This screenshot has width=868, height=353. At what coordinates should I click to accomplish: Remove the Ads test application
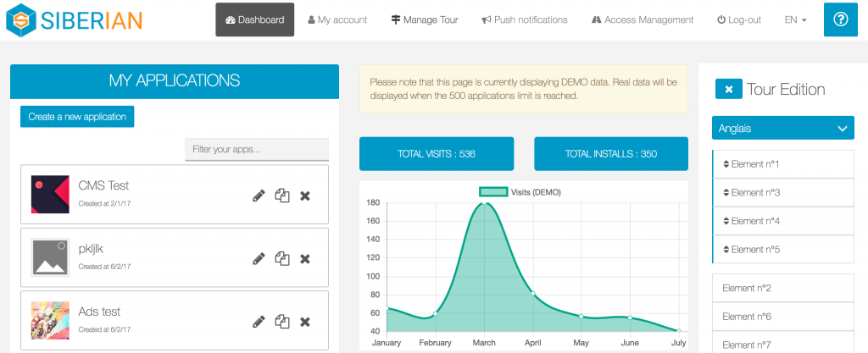[305, 322]
